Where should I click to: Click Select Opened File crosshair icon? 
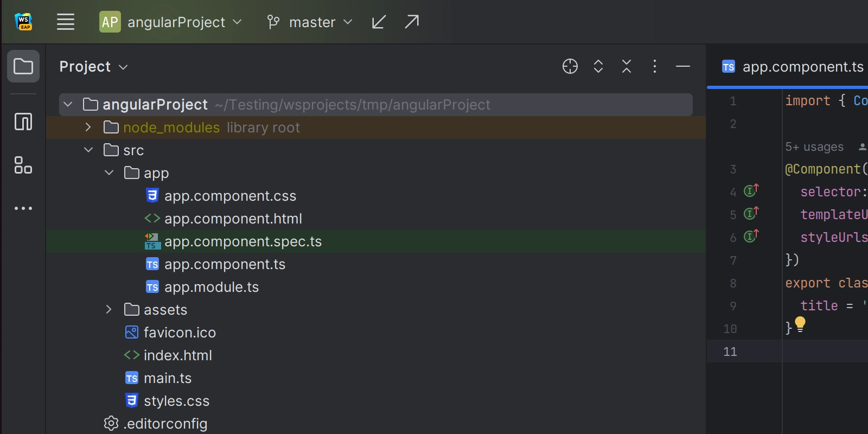570,66
